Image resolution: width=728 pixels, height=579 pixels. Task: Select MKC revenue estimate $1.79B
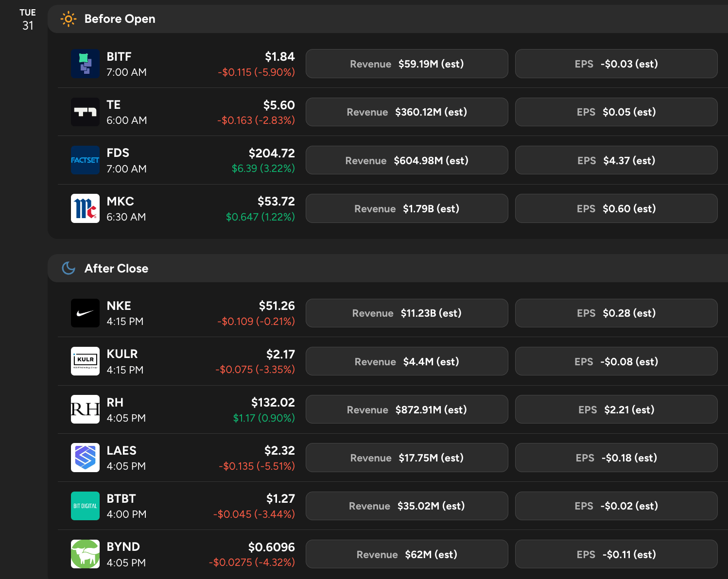[407, 208]
